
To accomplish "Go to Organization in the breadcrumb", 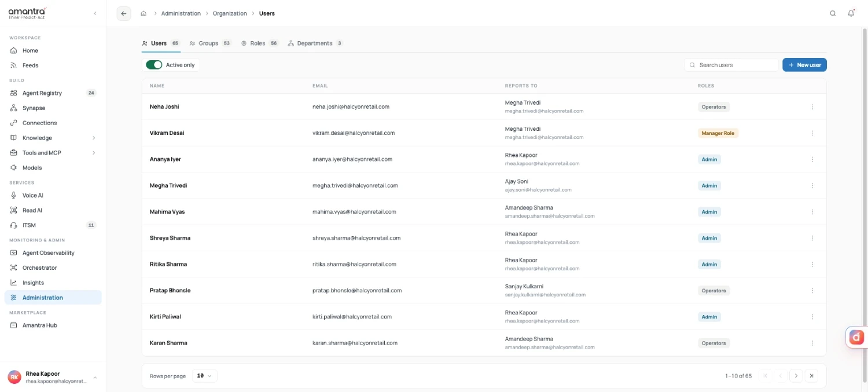I will pyautogui.click(x=230, y=13).
